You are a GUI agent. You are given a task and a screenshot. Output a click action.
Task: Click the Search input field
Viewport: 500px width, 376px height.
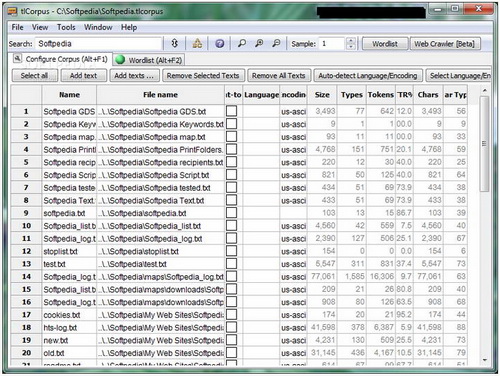98,44
